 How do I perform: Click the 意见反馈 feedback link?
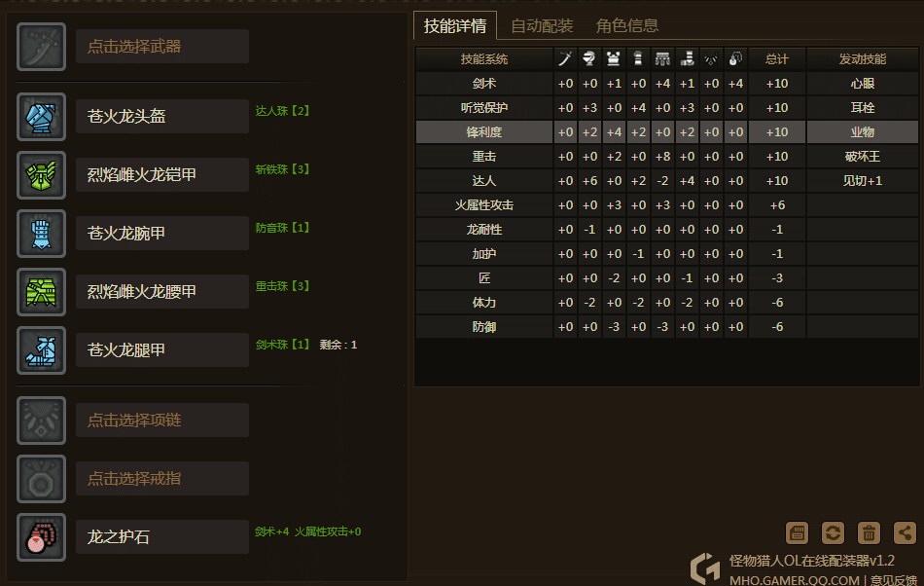point(892,580)
